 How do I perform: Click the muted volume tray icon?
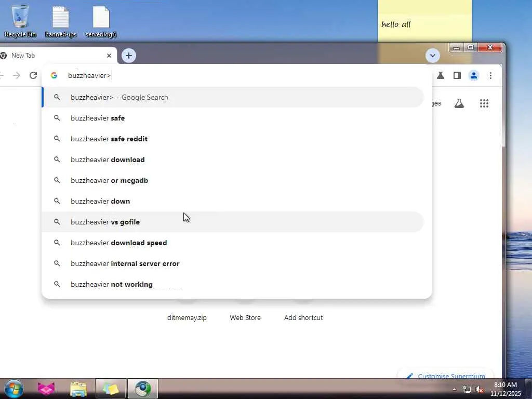(480, 390)
